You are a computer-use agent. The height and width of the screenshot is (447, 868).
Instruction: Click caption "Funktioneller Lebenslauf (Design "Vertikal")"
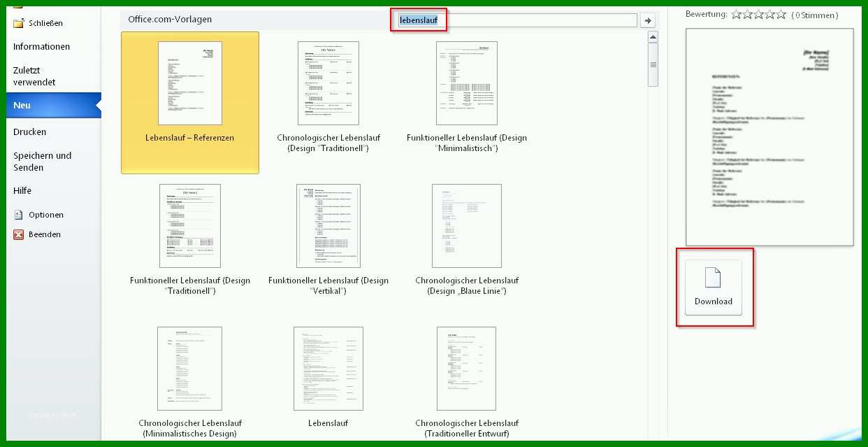click(x=328, y=285)
